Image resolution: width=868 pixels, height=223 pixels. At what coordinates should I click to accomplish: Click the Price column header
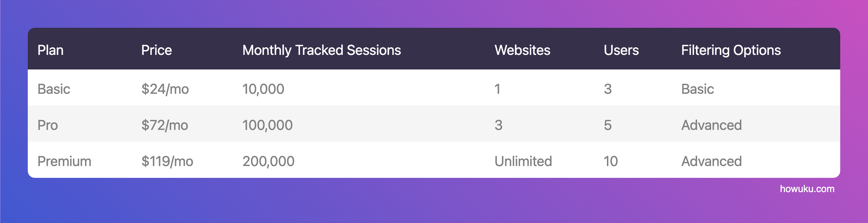pos(156,50)
